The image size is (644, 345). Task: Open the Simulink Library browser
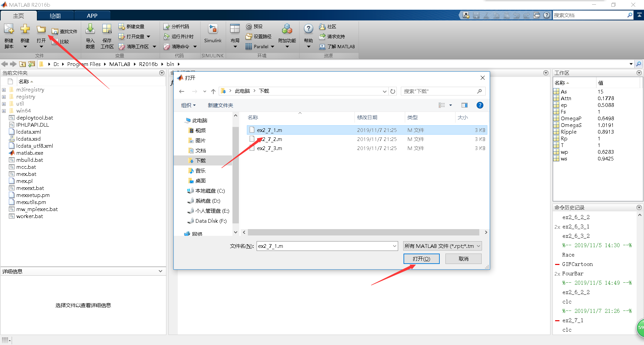(x=213, y=35)
